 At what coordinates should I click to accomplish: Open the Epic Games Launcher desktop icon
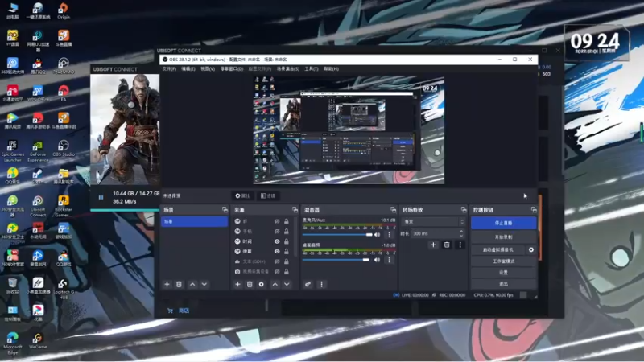[x=13, y=151]
